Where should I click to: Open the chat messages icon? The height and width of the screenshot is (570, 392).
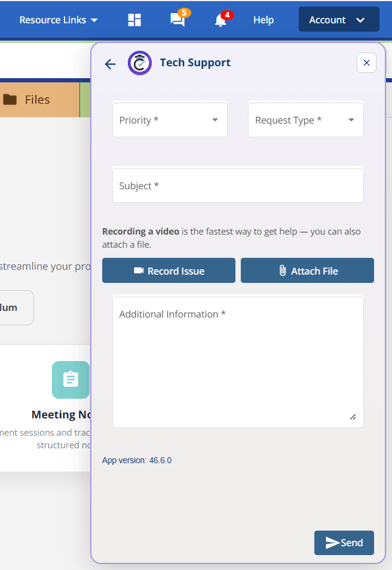coord(179,19)
